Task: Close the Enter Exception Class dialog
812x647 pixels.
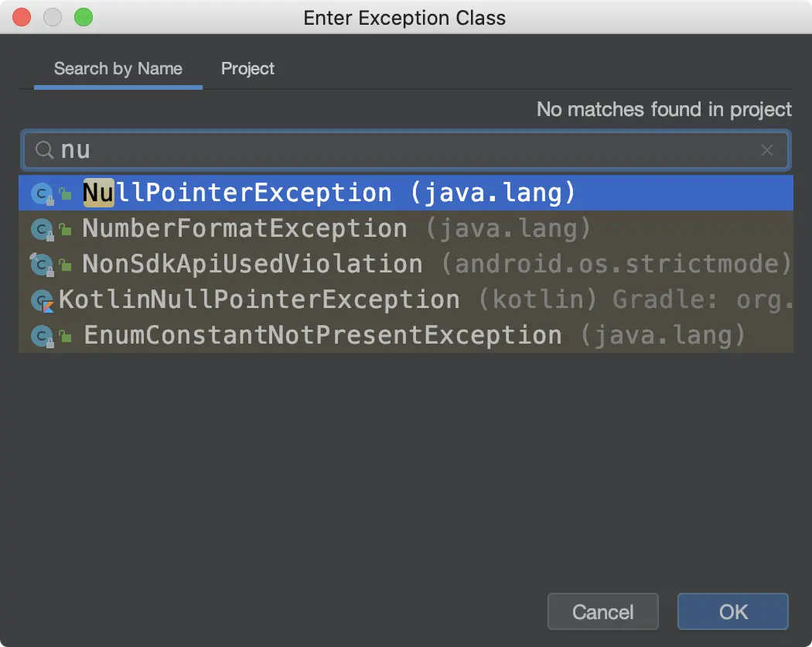Action: (x=22, y=17)
